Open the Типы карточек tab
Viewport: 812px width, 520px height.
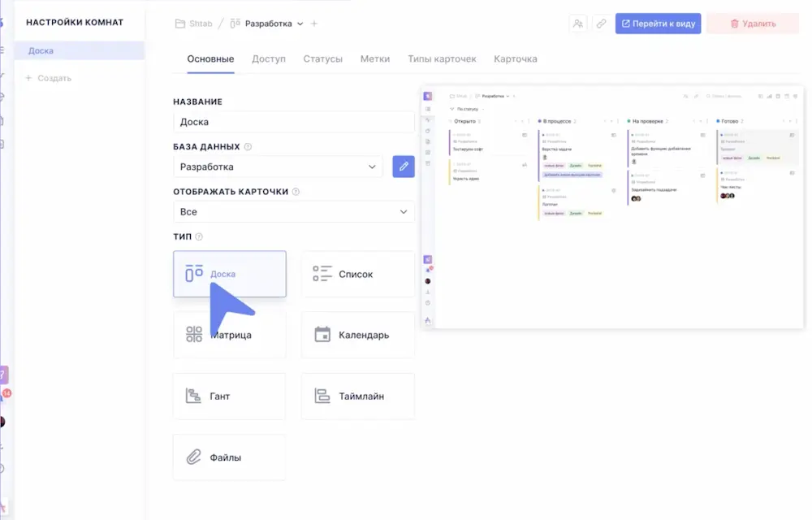pyautogui.click(x=442, y=58)
